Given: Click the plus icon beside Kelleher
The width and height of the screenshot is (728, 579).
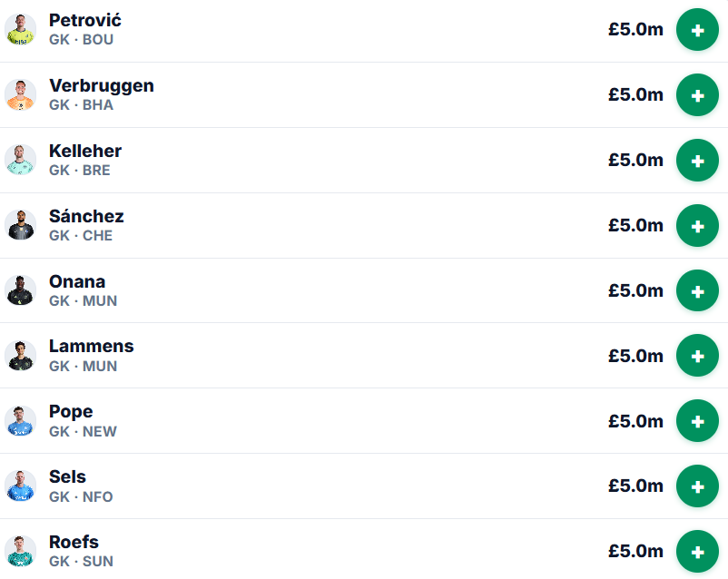Looking at the screenshot, I should coord(697,161).
